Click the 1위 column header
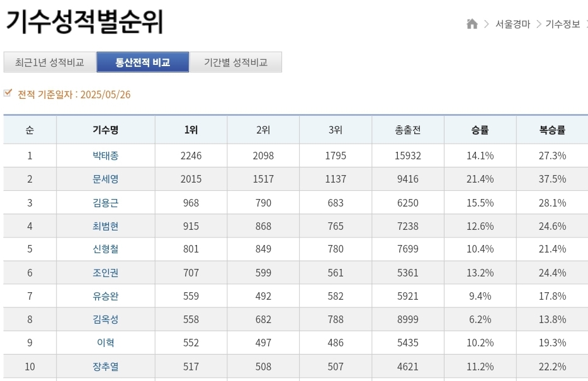 click(191, 130)
